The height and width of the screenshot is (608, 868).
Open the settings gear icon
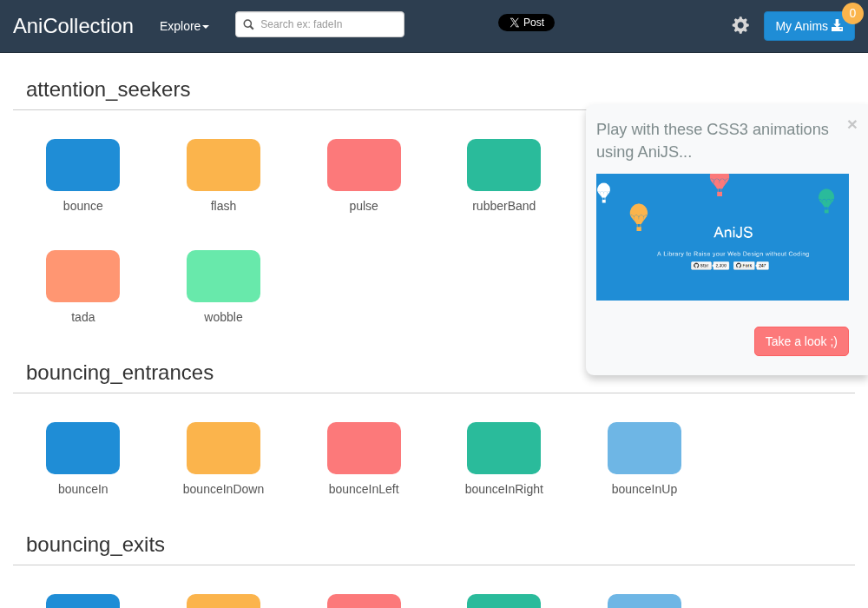(x=740, y=25)
